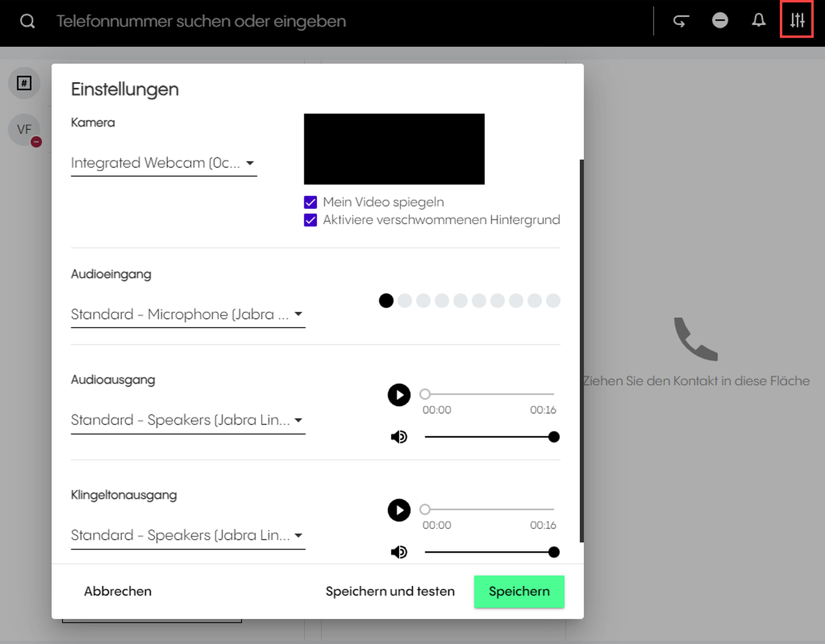825x644 pixels.
Task: Disable Aktiviere verschwommenen Hintergrund checkbox
Action: [311, 220]
